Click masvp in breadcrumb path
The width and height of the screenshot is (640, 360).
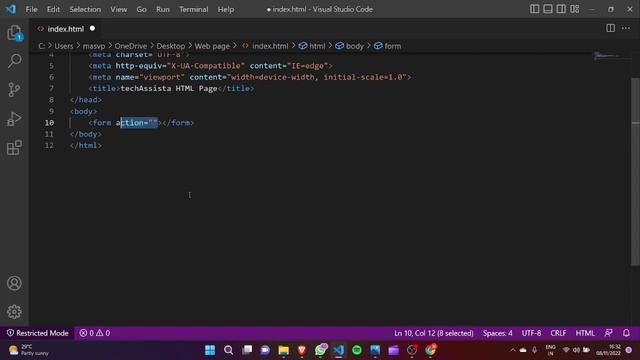(x=94, y=46)
